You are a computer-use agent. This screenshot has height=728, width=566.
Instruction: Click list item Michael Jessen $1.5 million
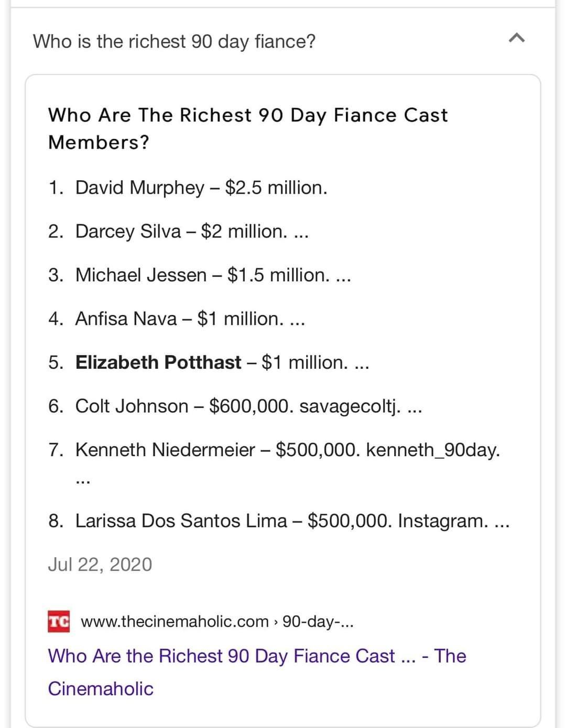tap(199, 275)
